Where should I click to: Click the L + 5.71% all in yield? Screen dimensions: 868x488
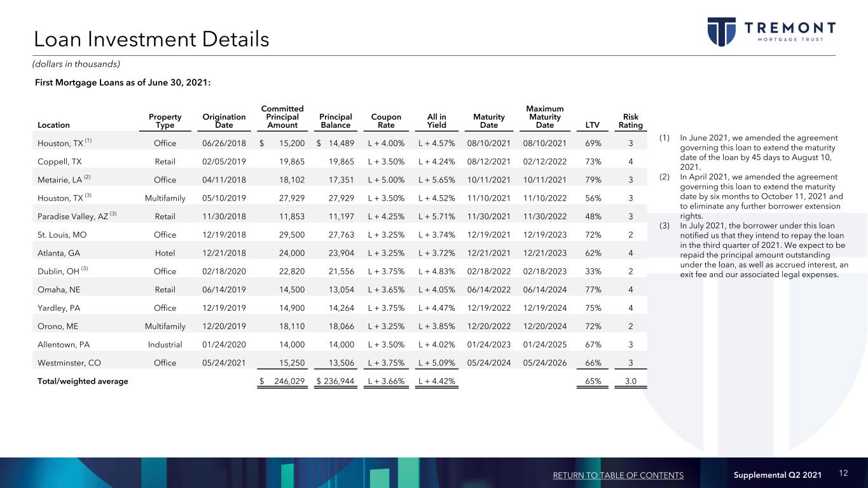437,216
